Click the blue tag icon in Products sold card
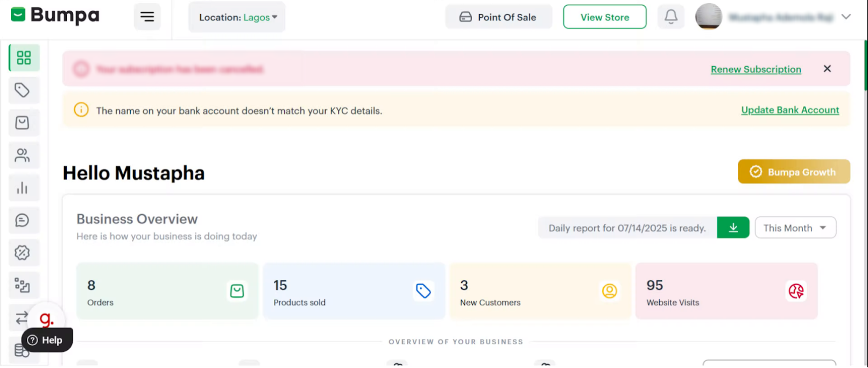Screen dimensions: 868x368 coord(424,291)
